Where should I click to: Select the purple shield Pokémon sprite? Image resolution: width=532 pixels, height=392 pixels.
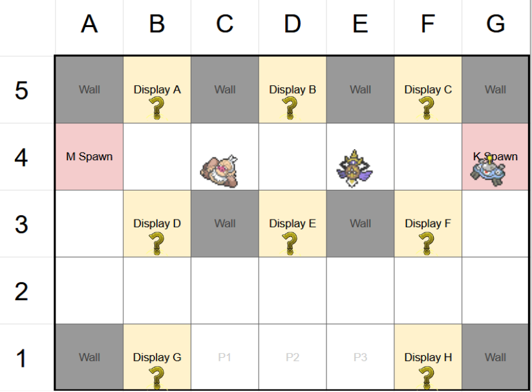[354, 169]
